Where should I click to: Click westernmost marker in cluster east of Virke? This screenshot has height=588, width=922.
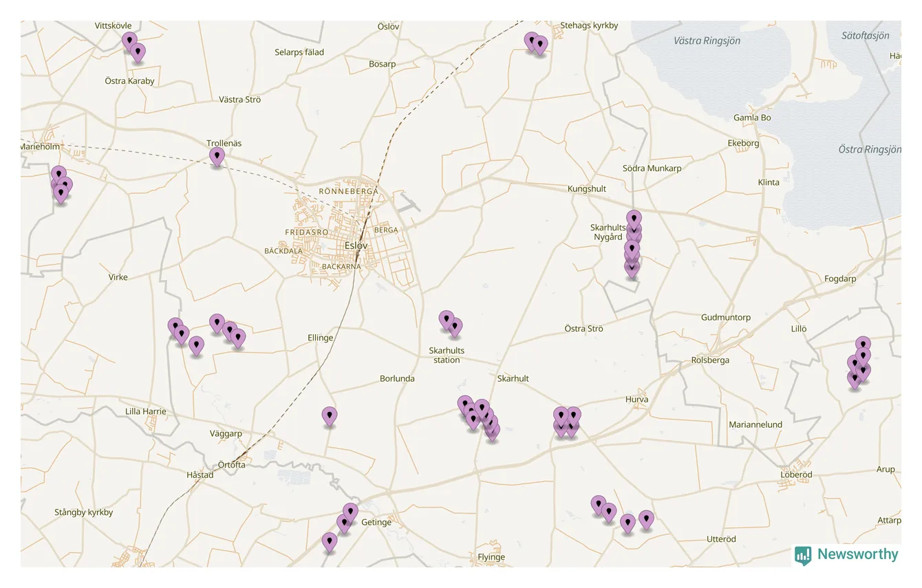coord(175,327)
